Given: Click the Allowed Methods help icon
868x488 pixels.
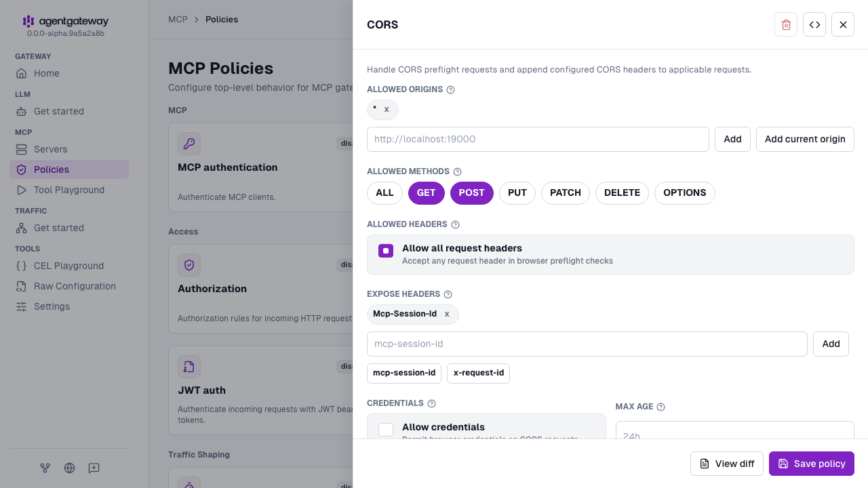Looking at the screenshot, I should (x=457, y=172).
